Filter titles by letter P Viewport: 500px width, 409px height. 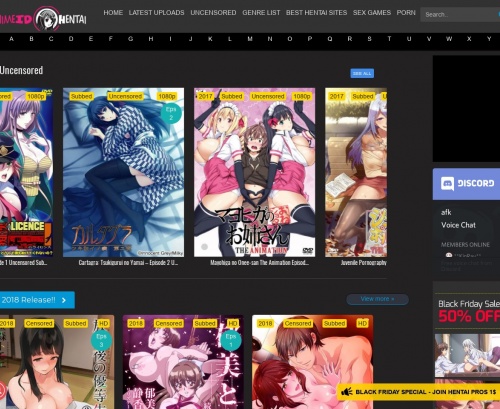click(310, 39)
